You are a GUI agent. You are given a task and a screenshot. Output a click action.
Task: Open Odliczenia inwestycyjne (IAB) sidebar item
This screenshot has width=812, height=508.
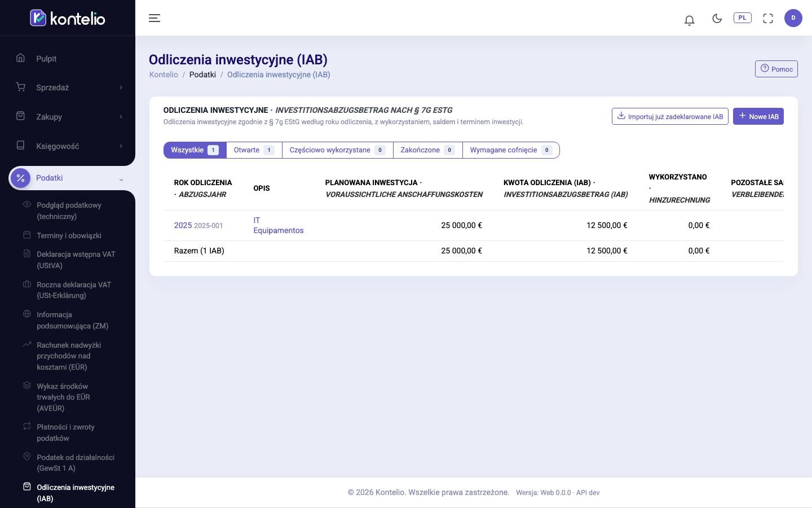click(x=75, y=493)
